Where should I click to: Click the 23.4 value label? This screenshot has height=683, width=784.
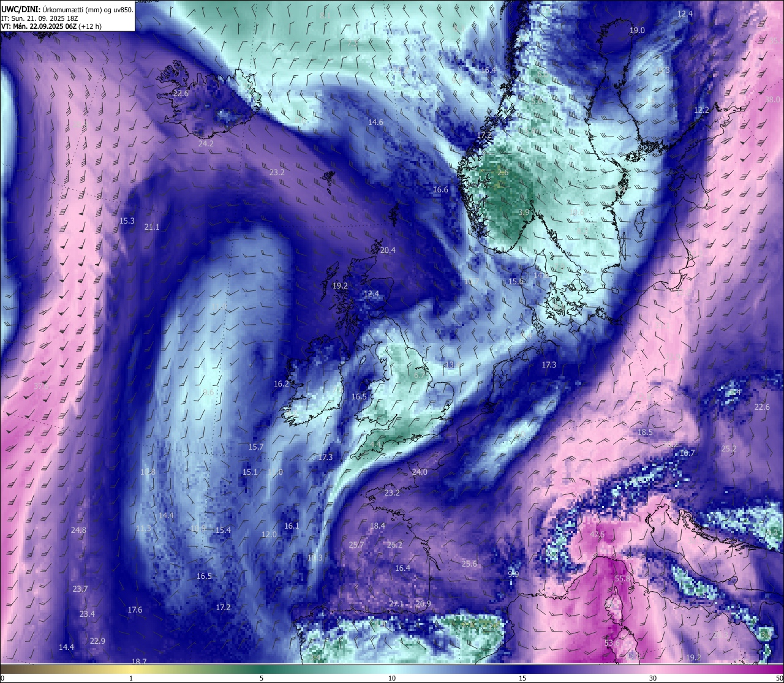pyautogui.click(x=87, y=614)
